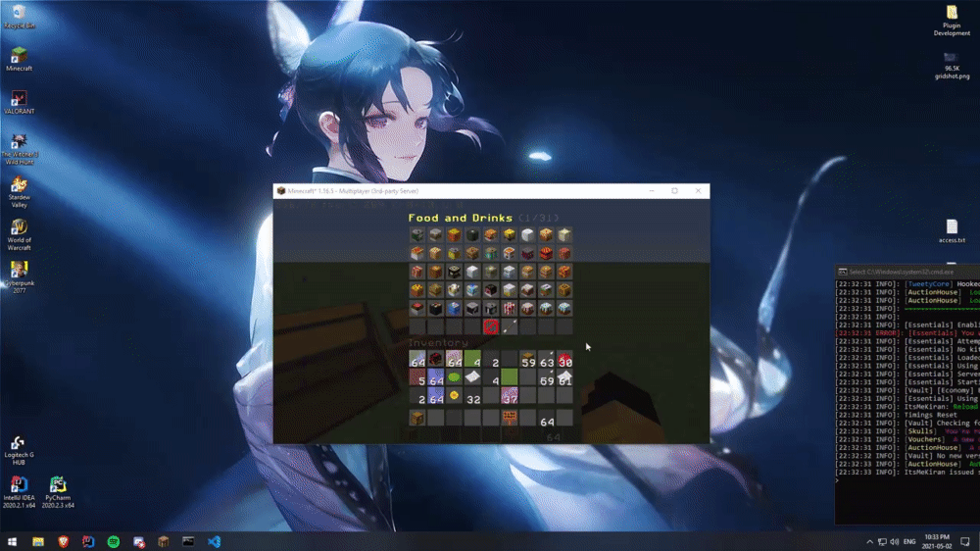Viewport: 980px width, 551px height.
Task: Open the World of Warcraft shortcut
Action: 19,235
